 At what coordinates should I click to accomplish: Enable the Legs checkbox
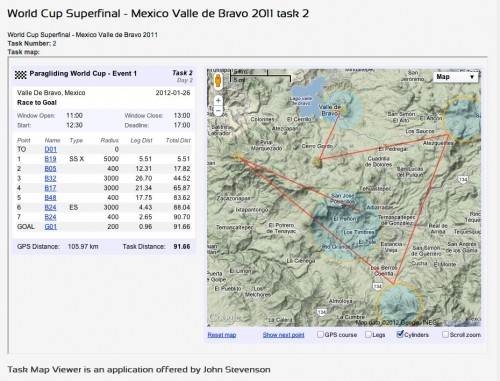coord(368,334)
